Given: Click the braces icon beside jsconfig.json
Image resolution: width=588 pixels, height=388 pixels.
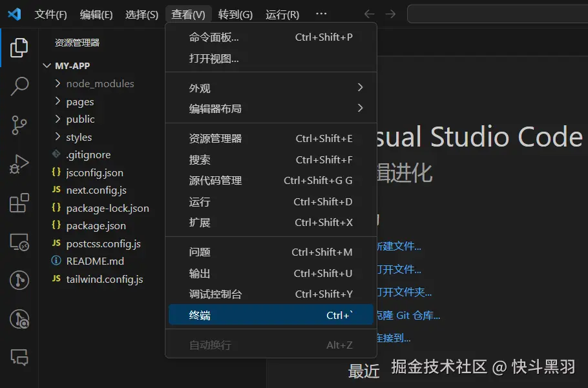Looking at the screenshot, I should (x=56, y=172).
